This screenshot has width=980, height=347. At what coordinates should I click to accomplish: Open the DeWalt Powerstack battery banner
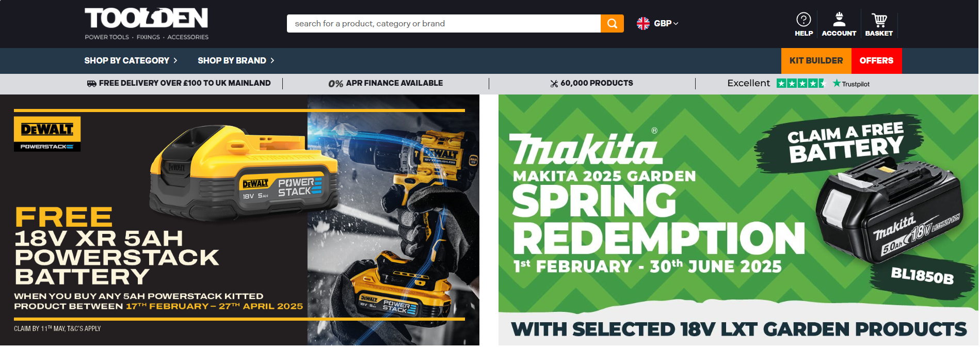tap(239, 220)
